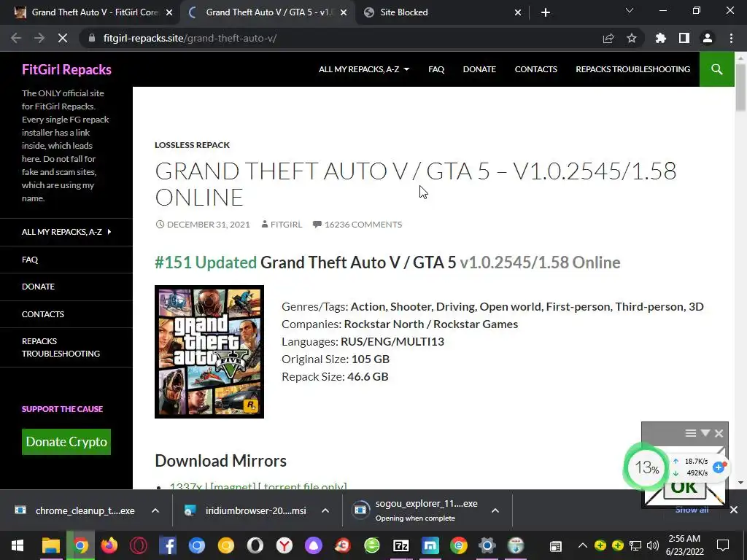
Task: Show hidden system tray icons
Action: [583, 545]
